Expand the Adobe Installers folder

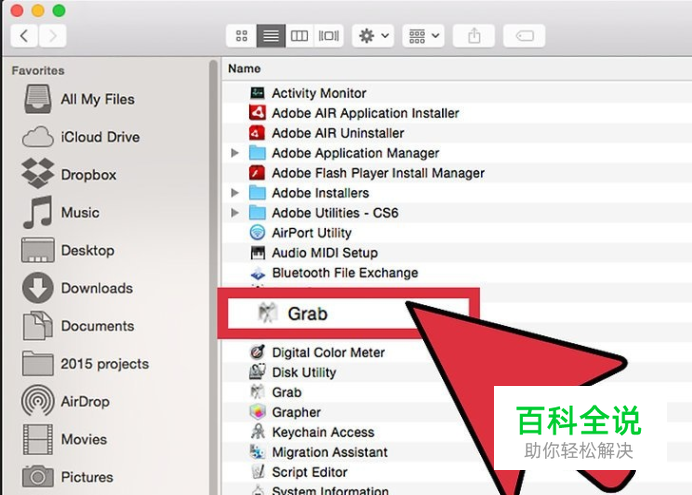tap(235, 193)
